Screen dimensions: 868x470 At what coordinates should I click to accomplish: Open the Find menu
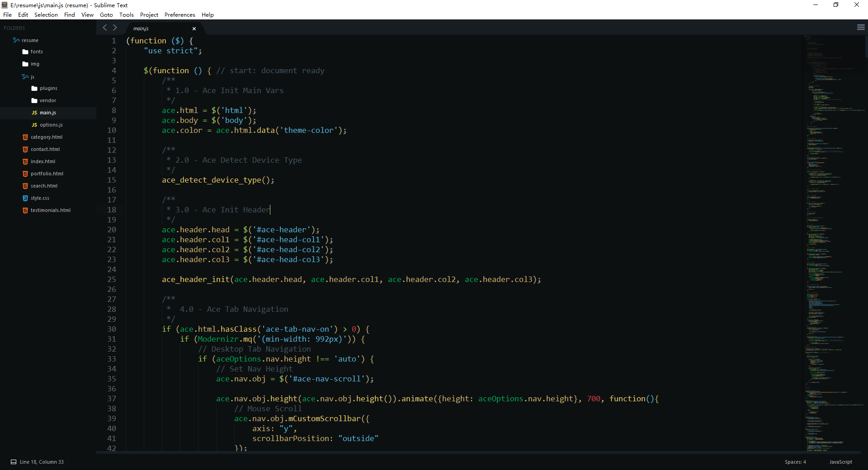tap(70, 14)
